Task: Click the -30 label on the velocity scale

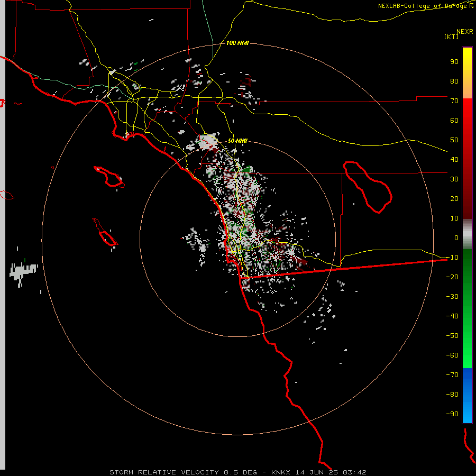Action: 452,297
